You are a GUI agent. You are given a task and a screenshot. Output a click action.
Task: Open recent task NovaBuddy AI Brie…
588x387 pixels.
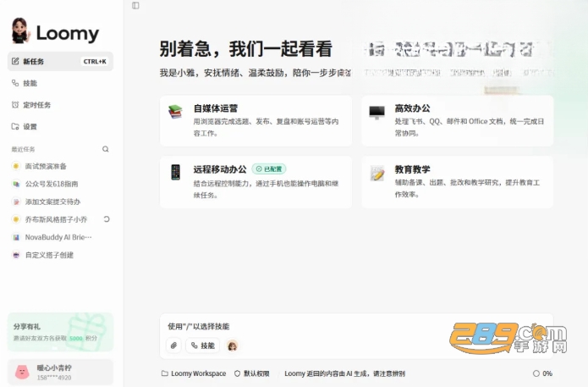click(58, 237)
